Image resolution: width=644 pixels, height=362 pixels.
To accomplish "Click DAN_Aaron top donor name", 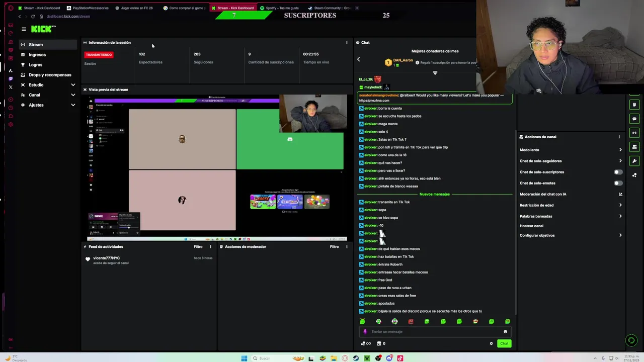I will pos(403,60).
